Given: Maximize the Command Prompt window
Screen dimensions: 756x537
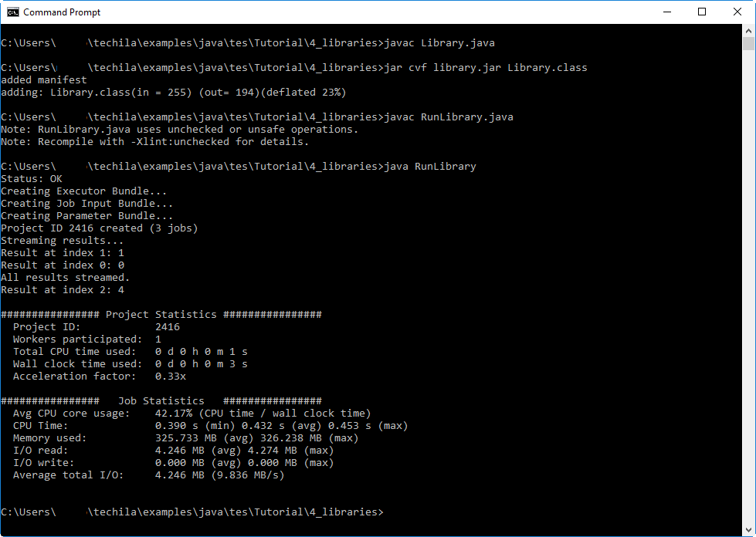Looking at the screenshot, I should click(x=702, y=12).
